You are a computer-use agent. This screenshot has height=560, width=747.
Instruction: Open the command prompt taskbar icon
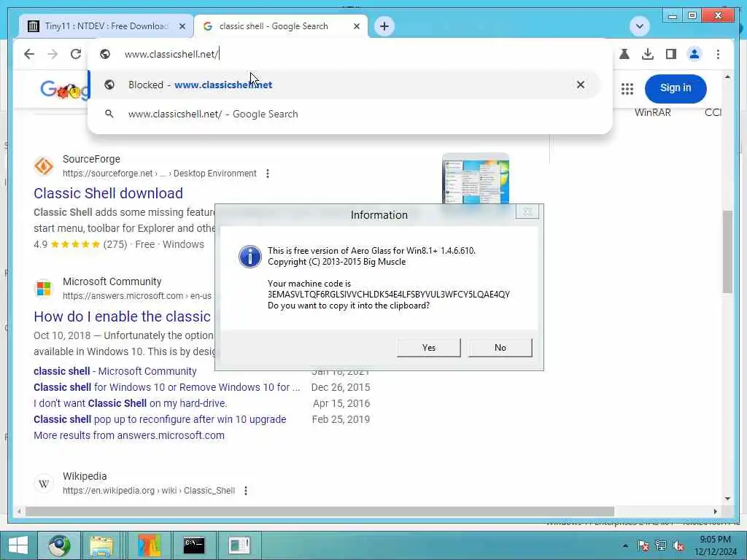[194, 545]
